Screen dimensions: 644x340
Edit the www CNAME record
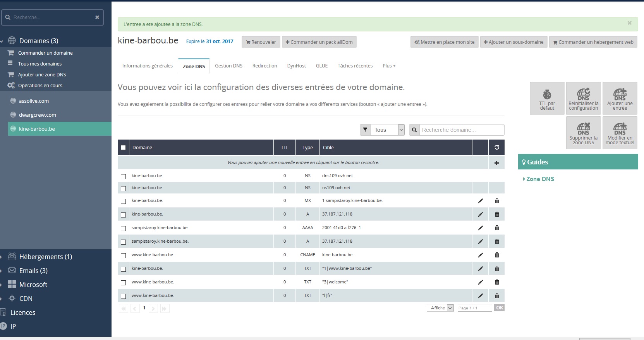point(480,255)
